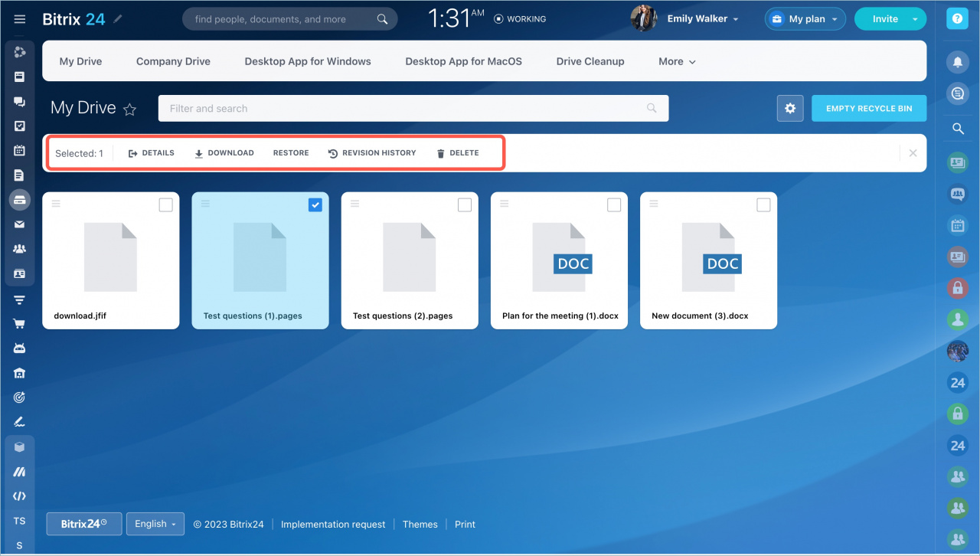This screenshot has height=556, width=980.
Task: Open Workgroups people icon in left sidebar
Action: click(x=20, y=249)
